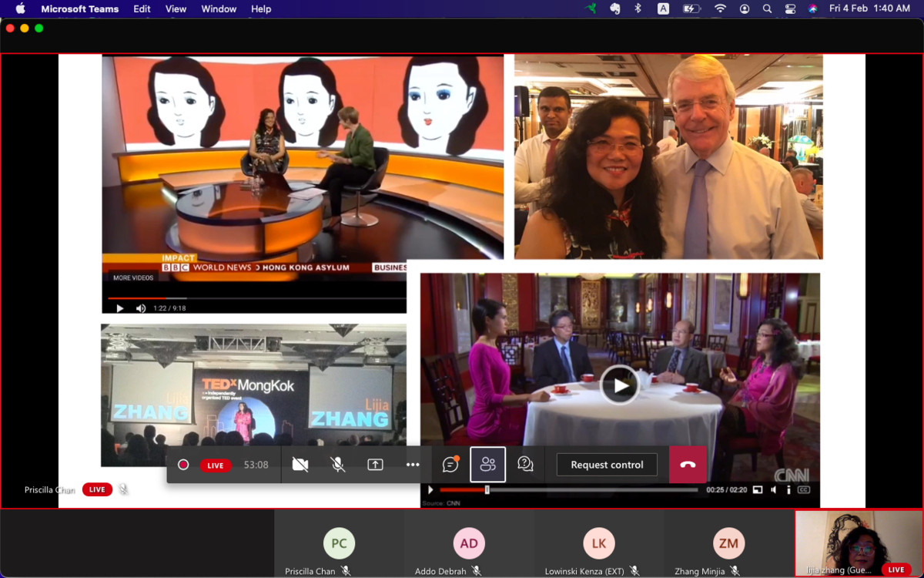This screenshot has height=578, width=924.
Task: Open user account menu bar icon
Action: coord(745,8)
